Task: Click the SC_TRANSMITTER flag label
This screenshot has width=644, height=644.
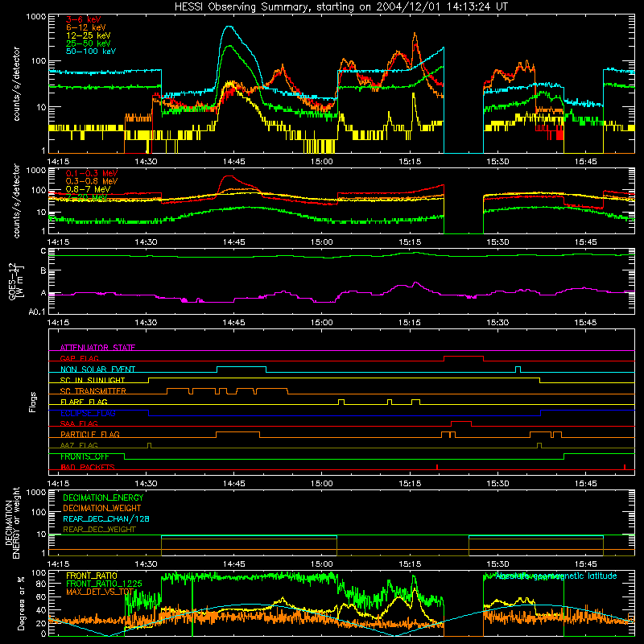Action: point(93,391)
